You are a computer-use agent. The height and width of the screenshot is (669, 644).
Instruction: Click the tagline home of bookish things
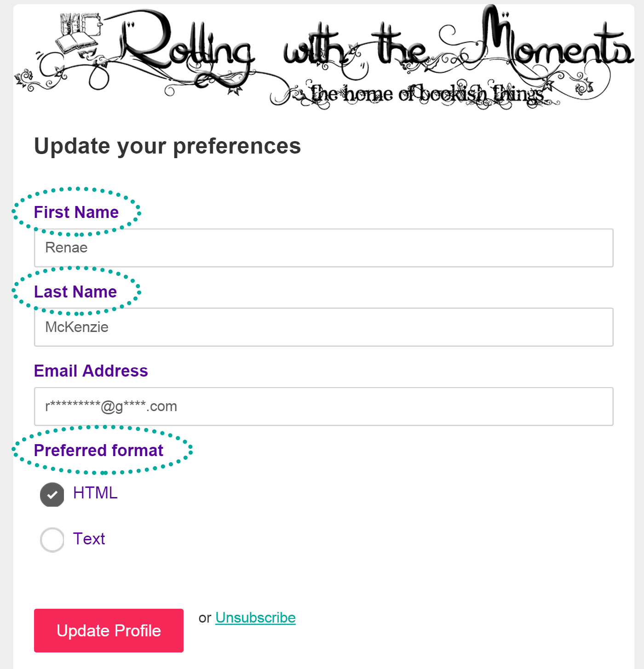pyautogui.click(x=427, y=94)
